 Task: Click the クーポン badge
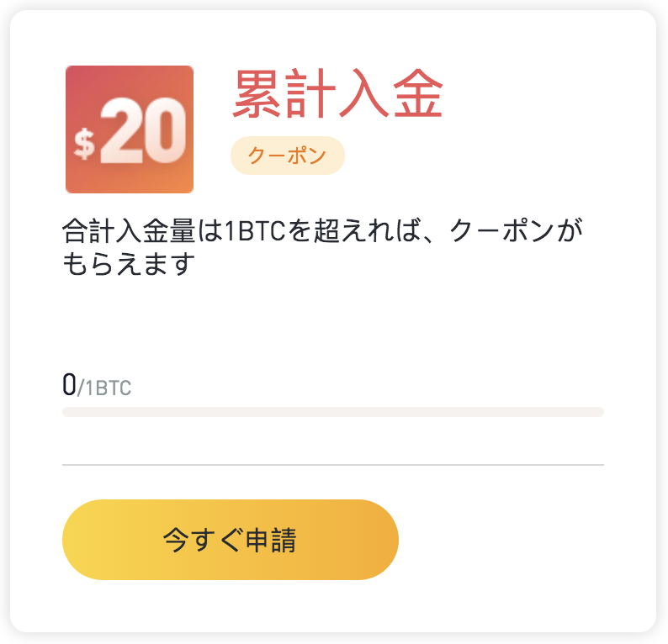coord(288,156)
